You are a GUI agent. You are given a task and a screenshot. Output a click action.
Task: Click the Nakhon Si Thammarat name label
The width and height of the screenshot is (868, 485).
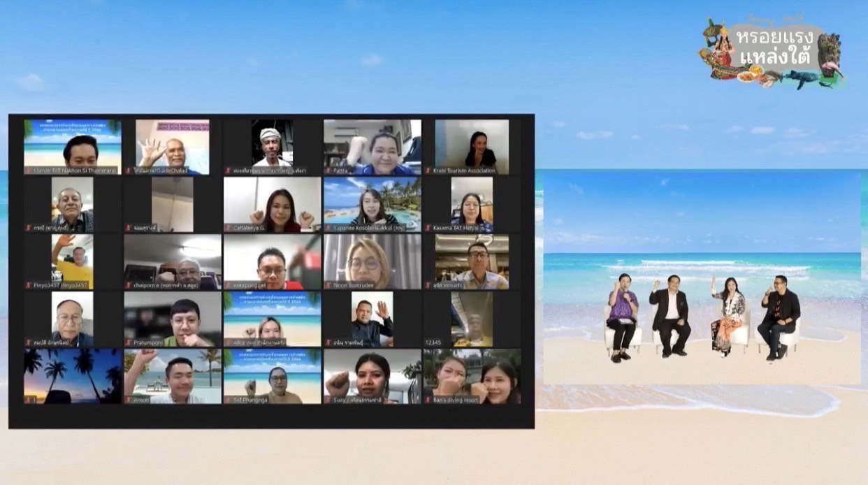[x=77, y=171]
